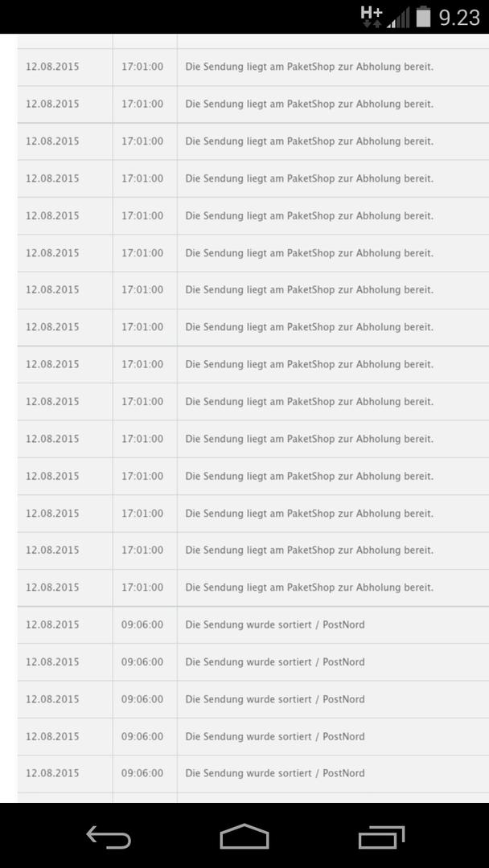The image size is (489, 868).
Task: Select the first "sortiert / PostNord" status text
Action: (274, 624)
